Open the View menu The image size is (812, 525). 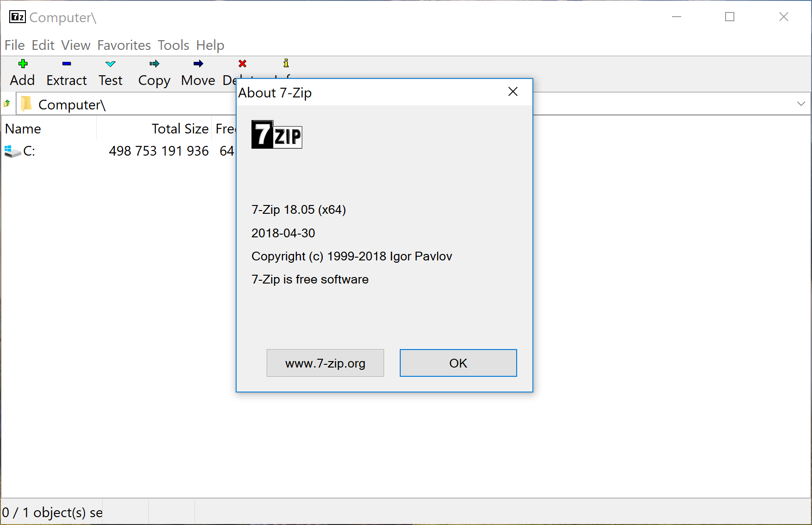[76, 45]
